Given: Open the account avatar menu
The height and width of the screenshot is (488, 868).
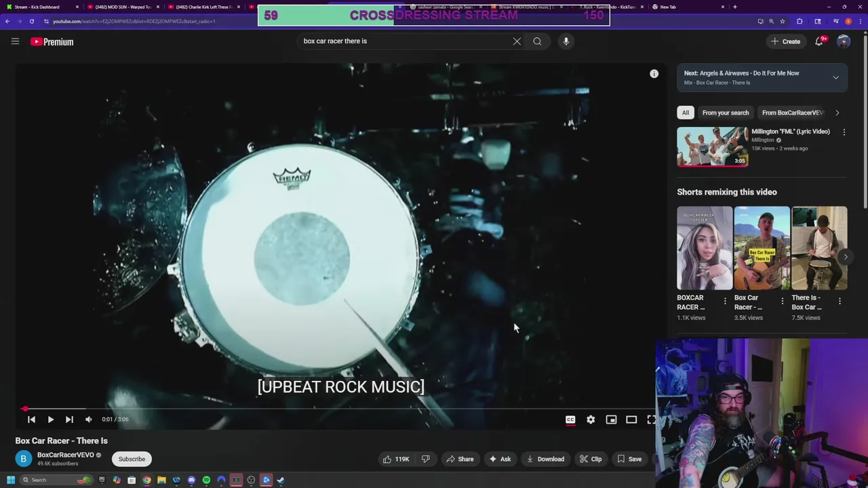Looking at the screenshot, I should point(844,41).
